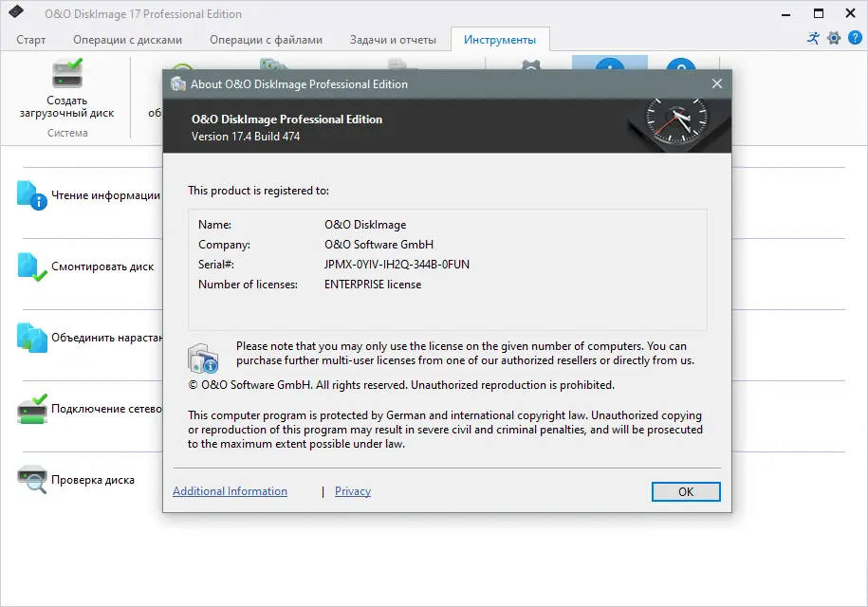Close the About dialog with X
Image resolution: width=868 pixels, height=607 pixels.
click(717, 83)
